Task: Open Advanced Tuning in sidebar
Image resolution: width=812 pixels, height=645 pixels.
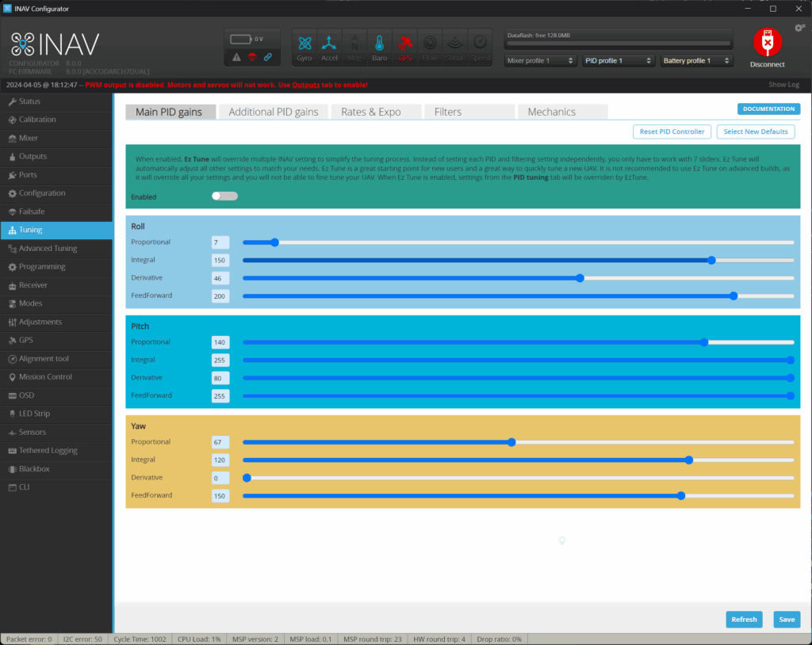Action: click(x=56, y=249)
